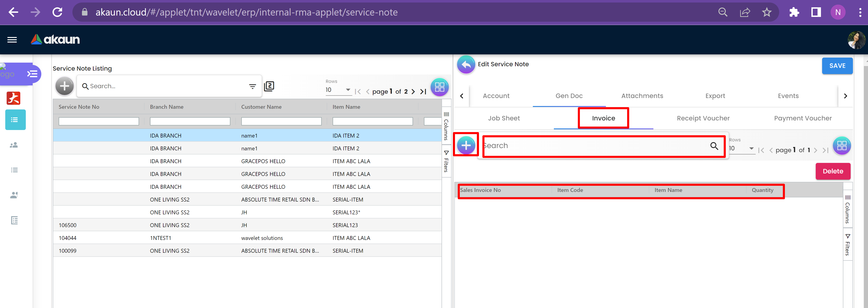This screenshot has height=308, width=868.
Task: Click the SAVE button
Action: pyautogui.click(x=837, y=66)
